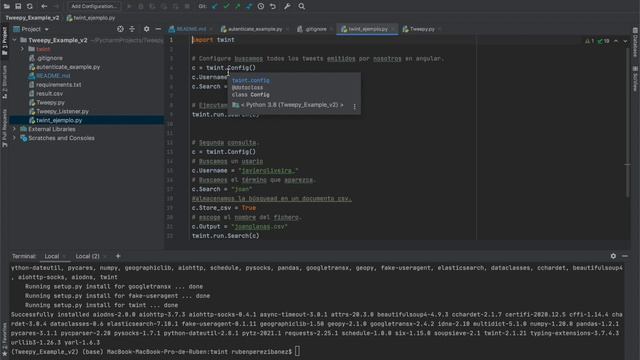Click Tweepy_Example_v2 breadcrumb

32,18
